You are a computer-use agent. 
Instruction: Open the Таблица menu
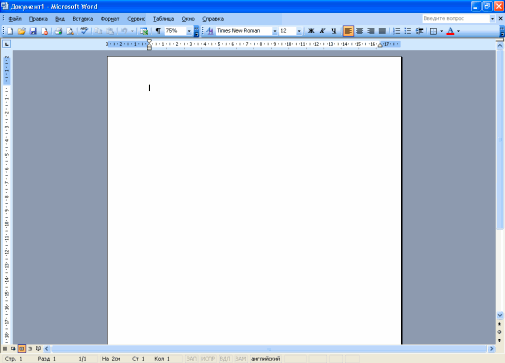tap(163, 19)
